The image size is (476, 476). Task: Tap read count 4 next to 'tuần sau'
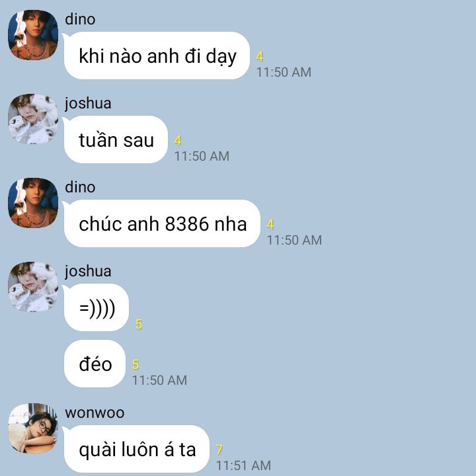pos(178,141)
